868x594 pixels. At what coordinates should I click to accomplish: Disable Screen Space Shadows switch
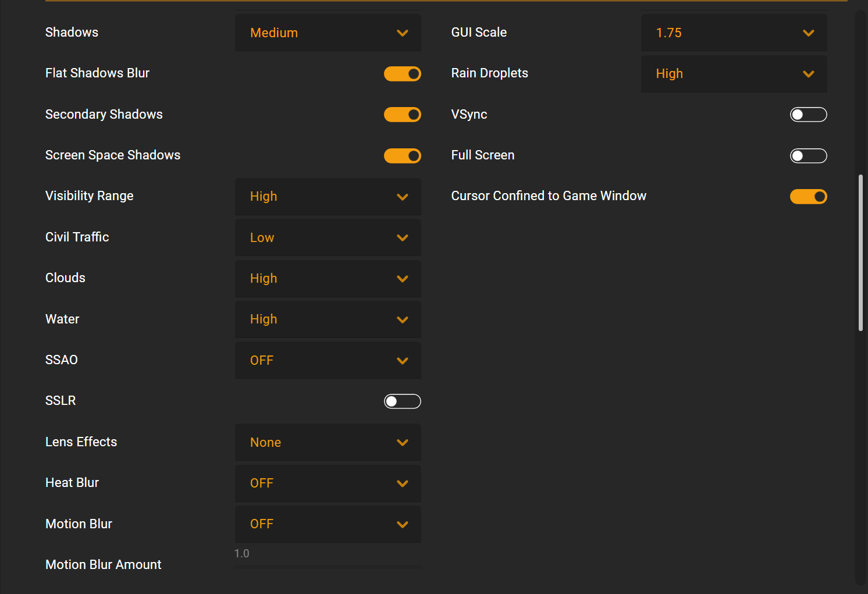point(402,156)
